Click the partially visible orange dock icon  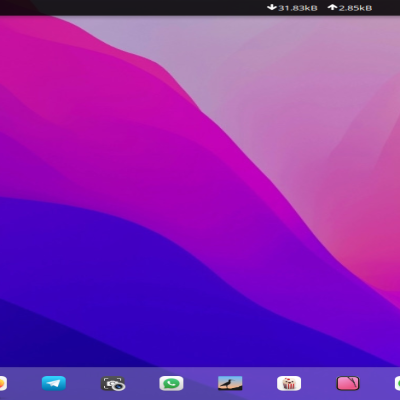point(3,383)
